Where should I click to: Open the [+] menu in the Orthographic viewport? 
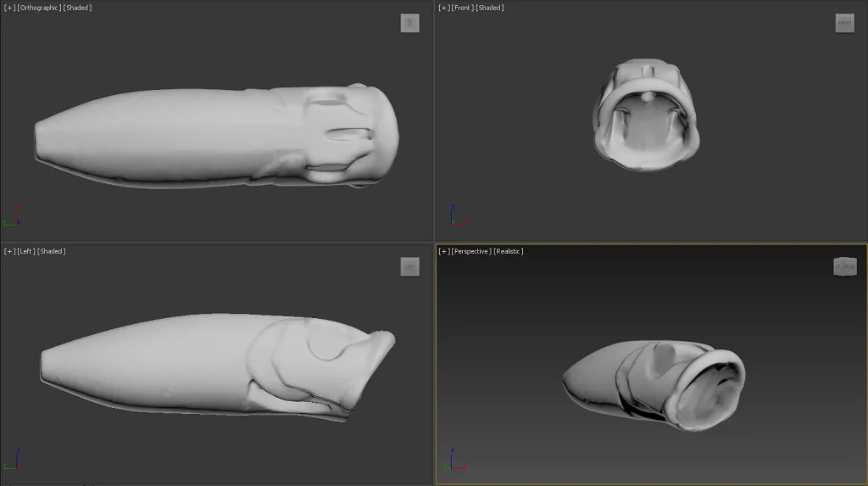(x=9, y=8)
